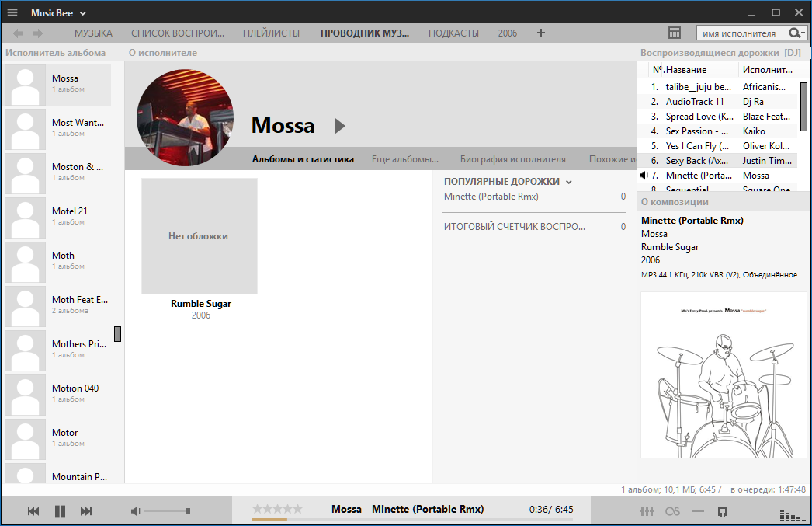The height and width of the screenshot is (526, 812).
Task: Expand the Популярные дорожки dropdown
Action: 569,182
